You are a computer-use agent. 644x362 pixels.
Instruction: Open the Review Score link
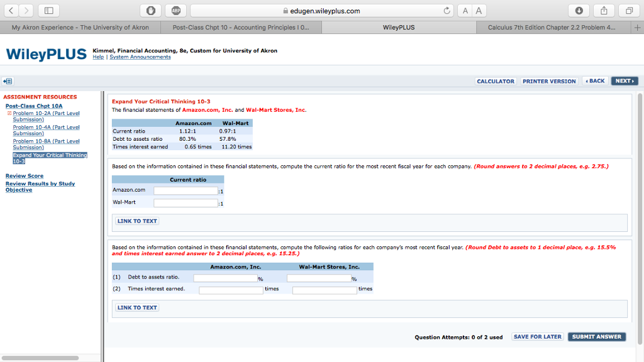coord(25,176)
